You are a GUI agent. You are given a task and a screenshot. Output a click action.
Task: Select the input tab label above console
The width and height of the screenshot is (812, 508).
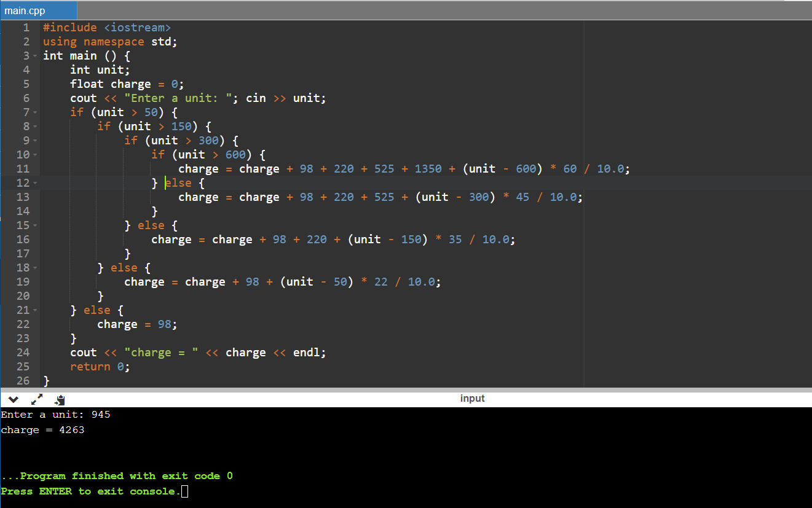coord(472,399)
